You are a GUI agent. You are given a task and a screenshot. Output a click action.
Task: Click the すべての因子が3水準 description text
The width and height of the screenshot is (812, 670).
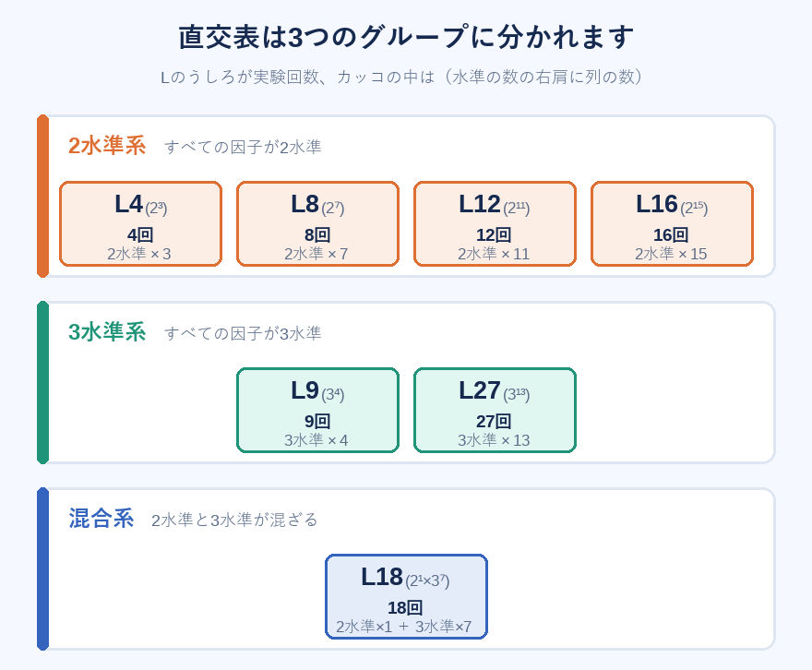tap(243, 333)
